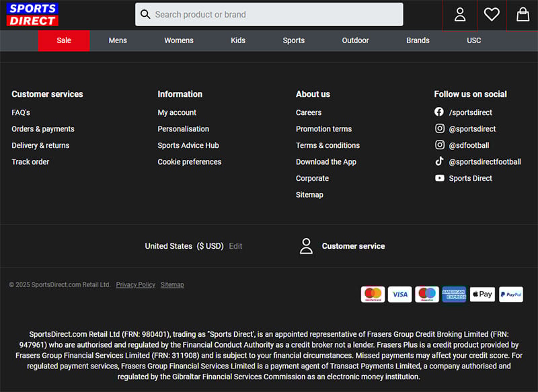Open the Sitemap link beside Privacy Policy

point(172,284)
